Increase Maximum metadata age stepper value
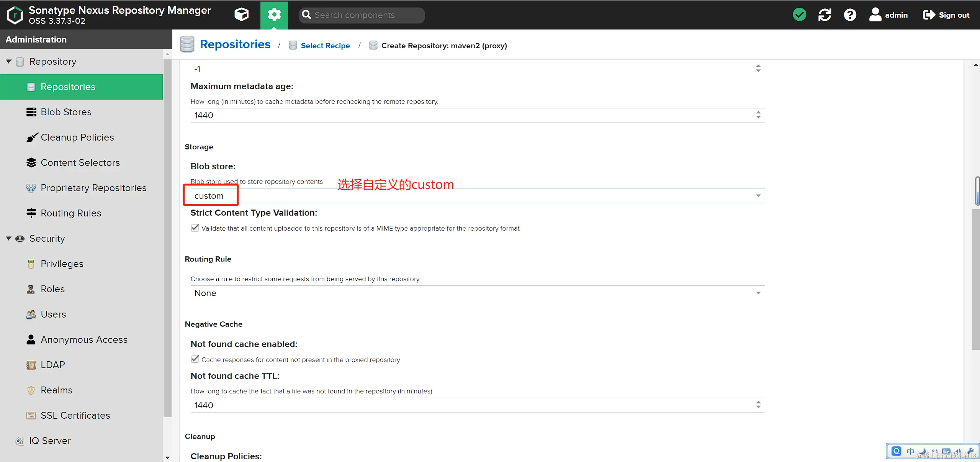The image size is (980, 462). pos(758,113)
